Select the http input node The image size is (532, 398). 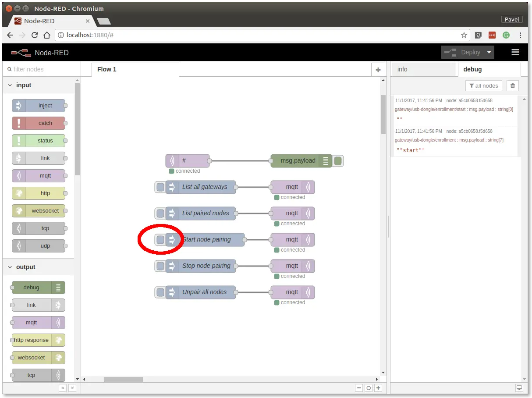point(39,193)
